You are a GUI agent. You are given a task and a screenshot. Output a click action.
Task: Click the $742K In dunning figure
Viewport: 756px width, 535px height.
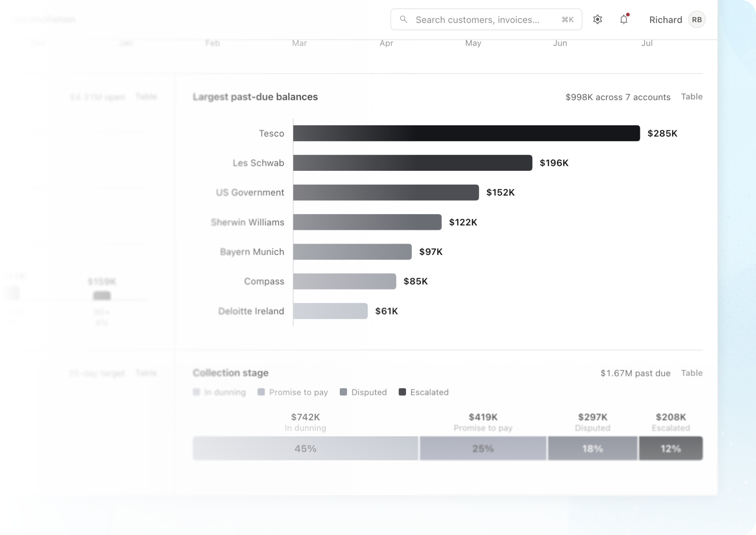(x=305, y=417)
